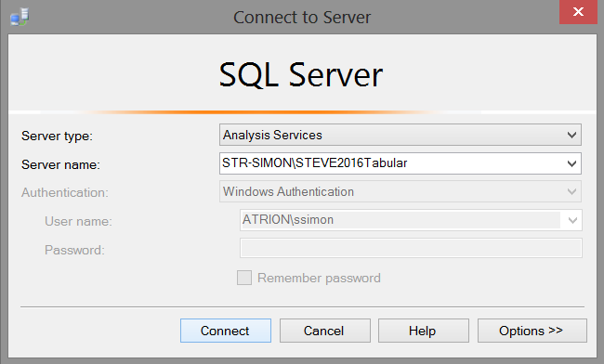Toggle the Remember password checkbox
Screen dimensions: 604x364
(244, 278)
